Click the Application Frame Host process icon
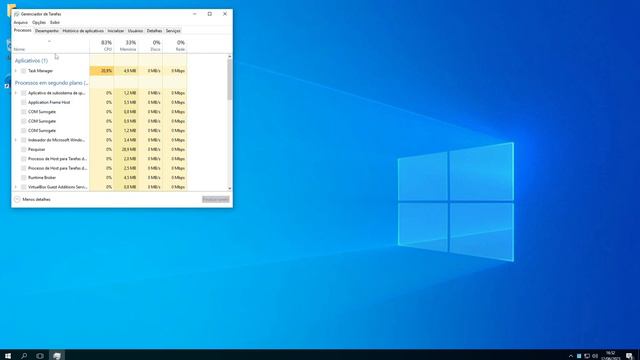Image resolution: width=640 pixels, height=360 pixels. point(24,102)
